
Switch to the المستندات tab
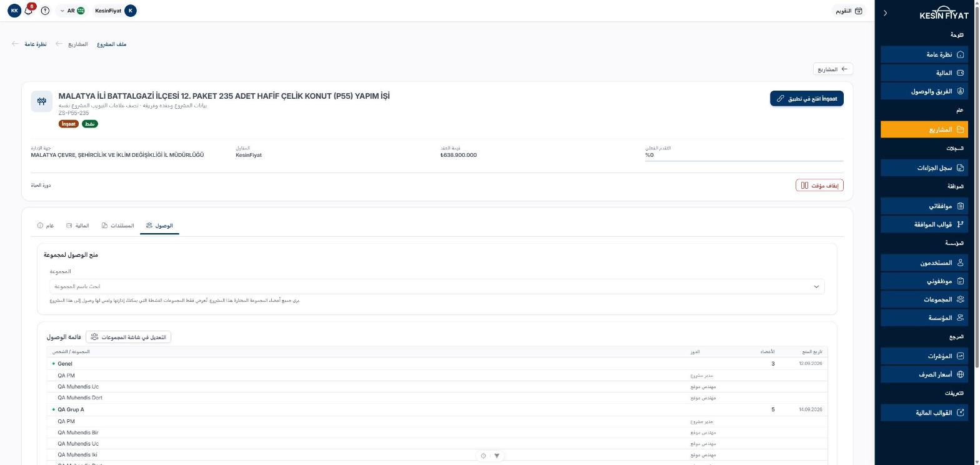coord(117,226)
